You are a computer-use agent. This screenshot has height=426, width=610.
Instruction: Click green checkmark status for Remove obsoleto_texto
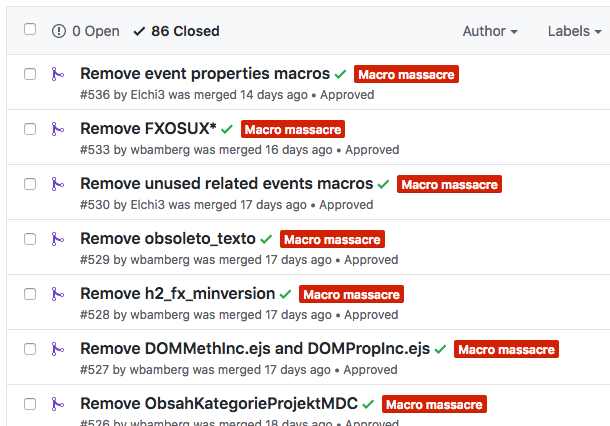[x=266, y=239]
